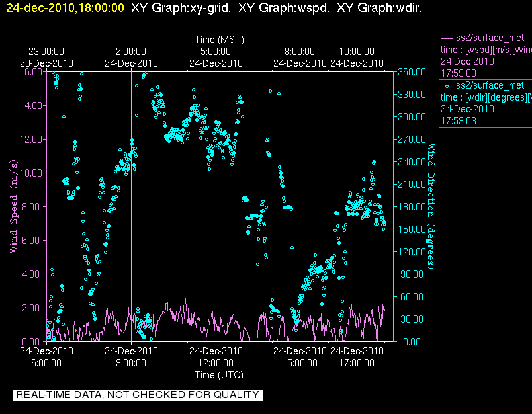The image size is (532, 414).
Task: Click the Time (MST) axis label
Action: 219,40
